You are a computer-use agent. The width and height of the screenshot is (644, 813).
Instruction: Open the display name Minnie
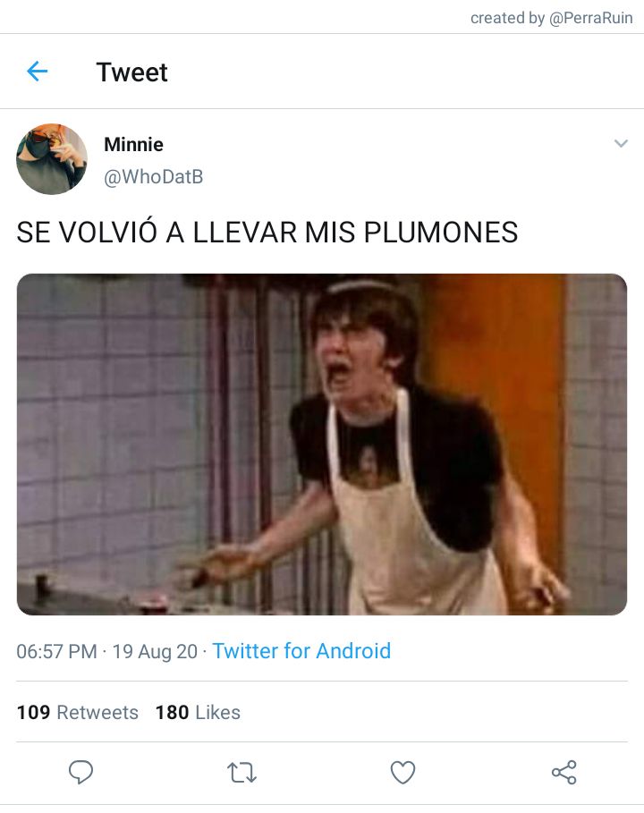pos(134,144)
